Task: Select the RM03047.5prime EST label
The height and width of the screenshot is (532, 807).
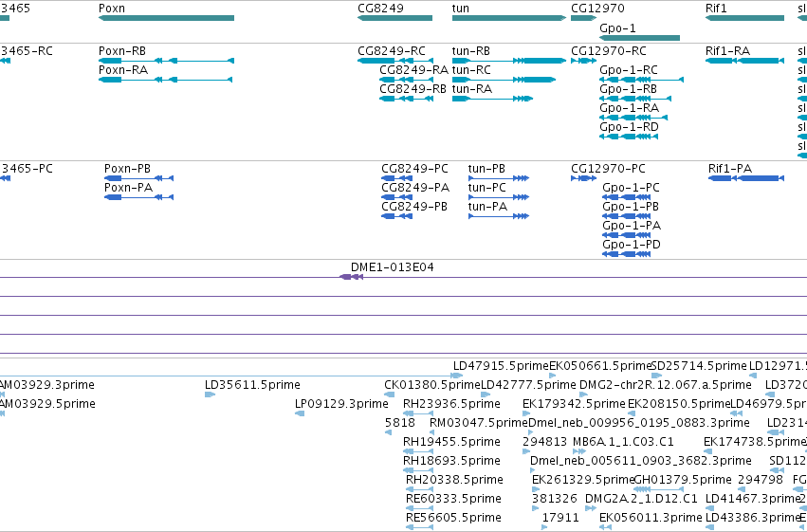Action: tap(479, 423)
